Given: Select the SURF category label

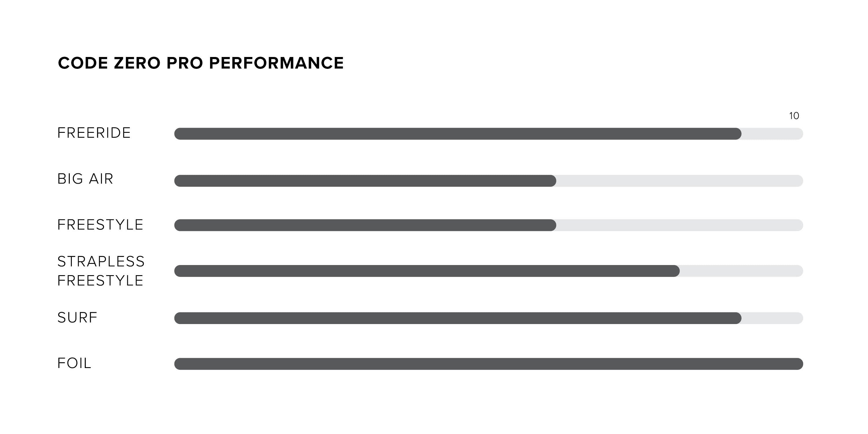Looking at the screenshot, I should pos(77,317).
